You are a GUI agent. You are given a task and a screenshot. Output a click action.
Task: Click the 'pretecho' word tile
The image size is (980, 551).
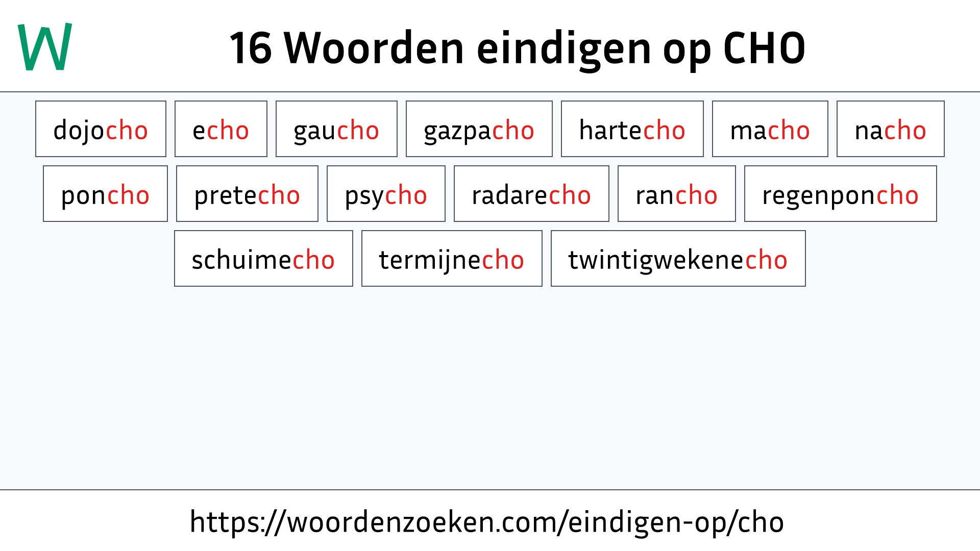(247, 194)
